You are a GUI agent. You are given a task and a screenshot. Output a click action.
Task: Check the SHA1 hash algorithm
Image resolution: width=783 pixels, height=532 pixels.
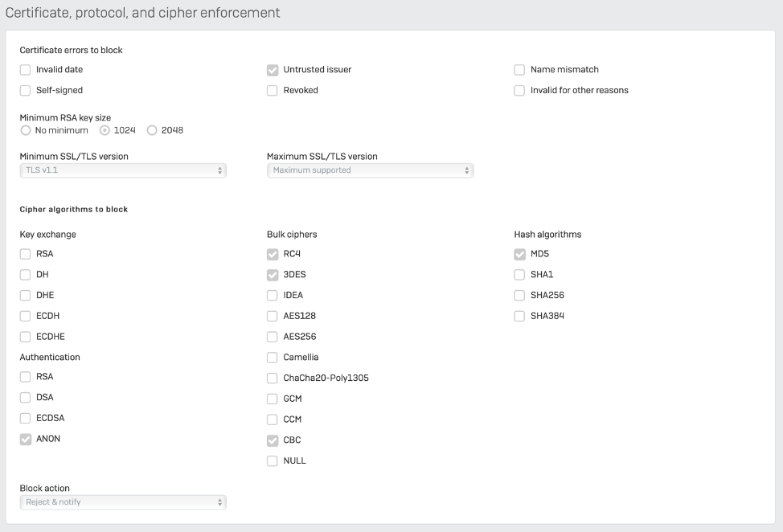pos(519,275)
